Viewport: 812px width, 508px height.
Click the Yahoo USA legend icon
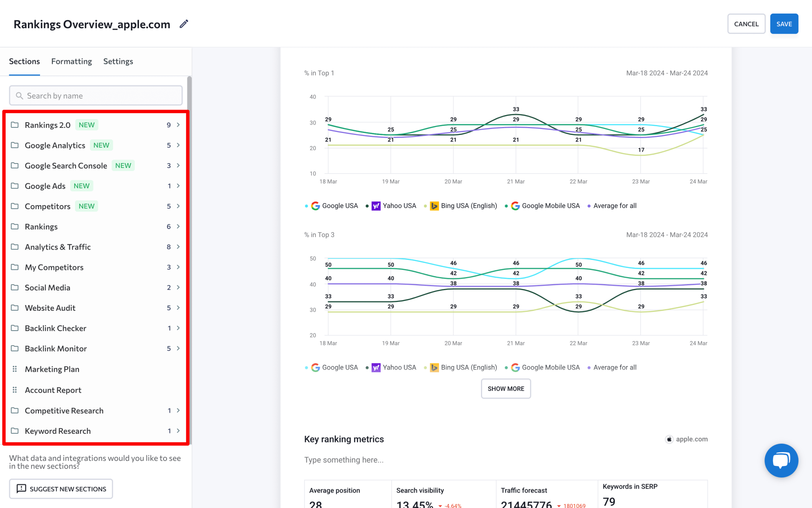(376, 206)
